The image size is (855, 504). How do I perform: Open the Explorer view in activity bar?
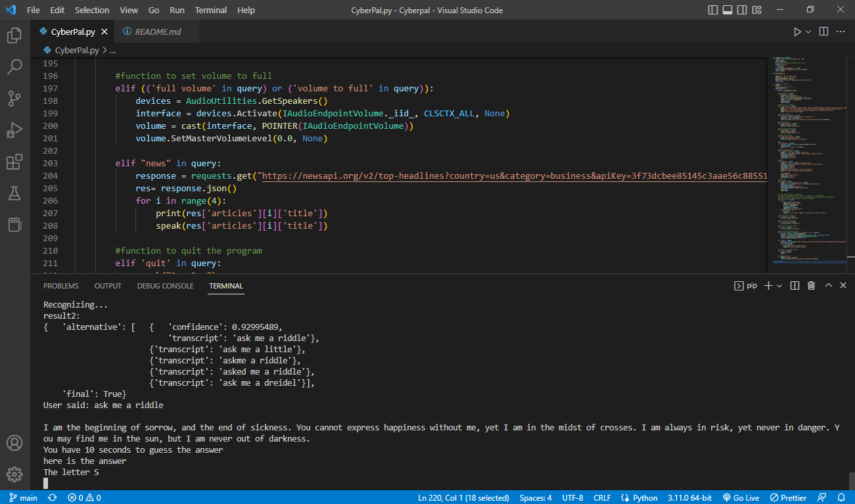(x=14, y=35)
